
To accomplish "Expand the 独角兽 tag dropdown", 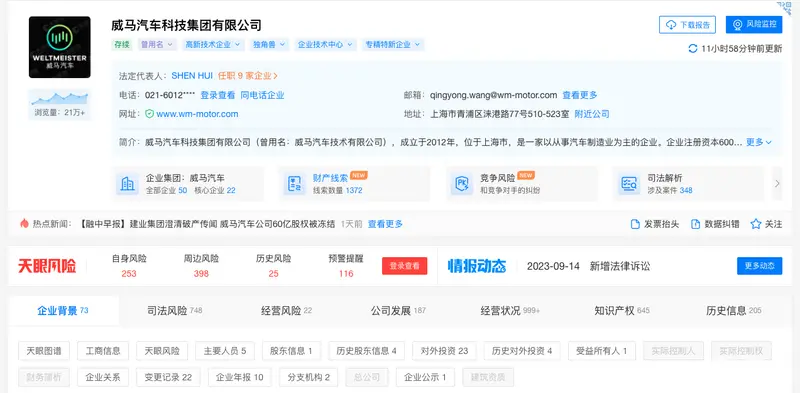I will [x=269, y=44].
